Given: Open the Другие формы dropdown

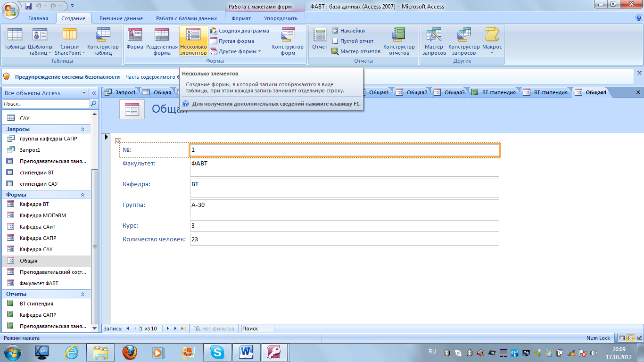Looking at the screenshot, I should pos(259,51).
